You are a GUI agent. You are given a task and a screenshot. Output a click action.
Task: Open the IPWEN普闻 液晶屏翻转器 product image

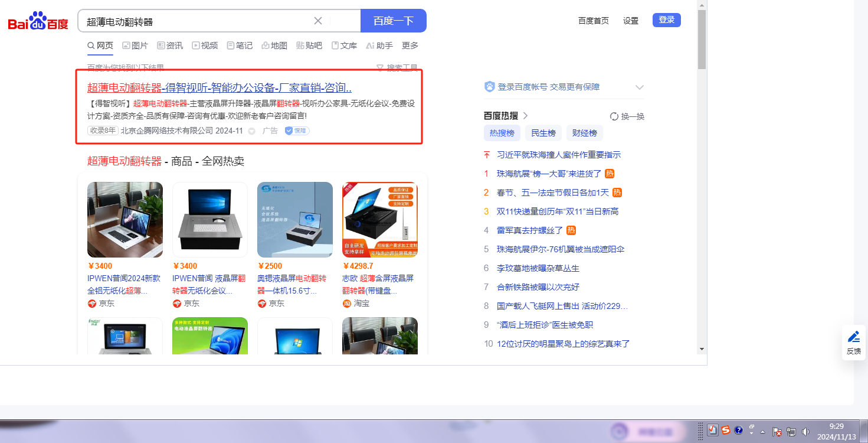point(210,220)
